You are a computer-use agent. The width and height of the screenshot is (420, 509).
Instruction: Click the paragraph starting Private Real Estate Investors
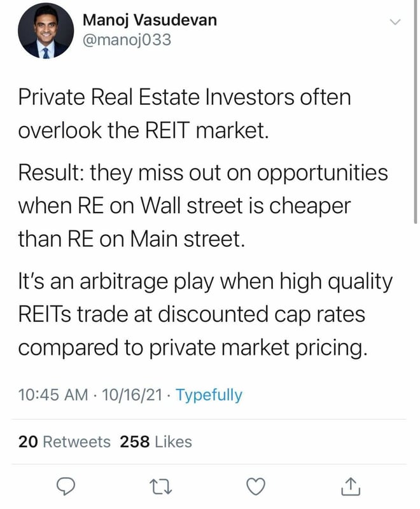[185, 113]
